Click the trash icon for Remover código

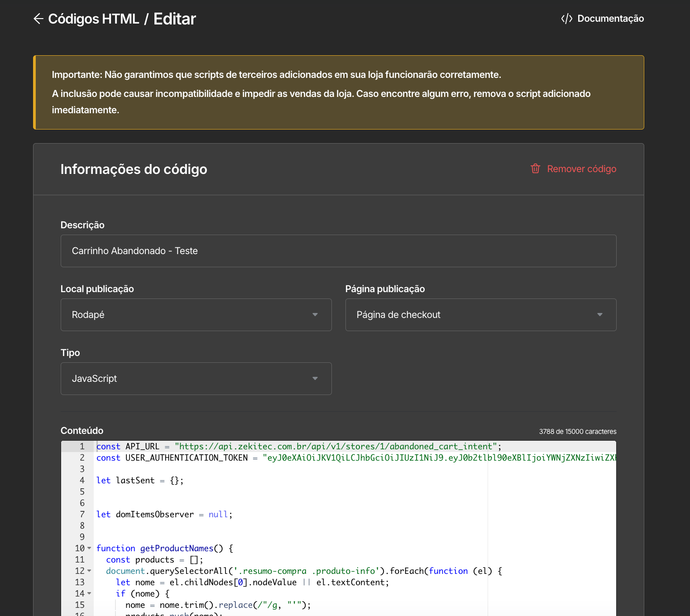pyautogui.click(x=536, y=168)
